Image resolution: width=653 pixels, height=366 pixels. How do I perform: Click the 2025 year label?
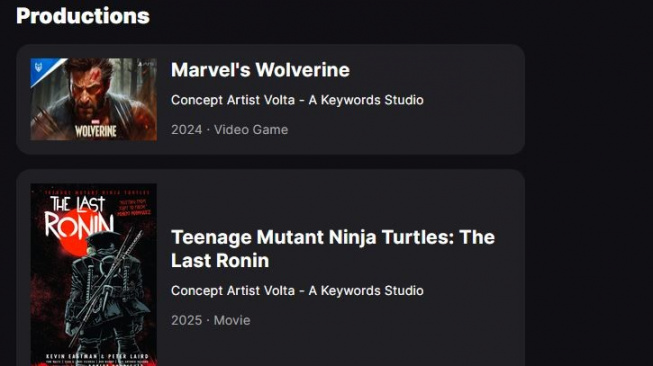(x=187, y=320)
